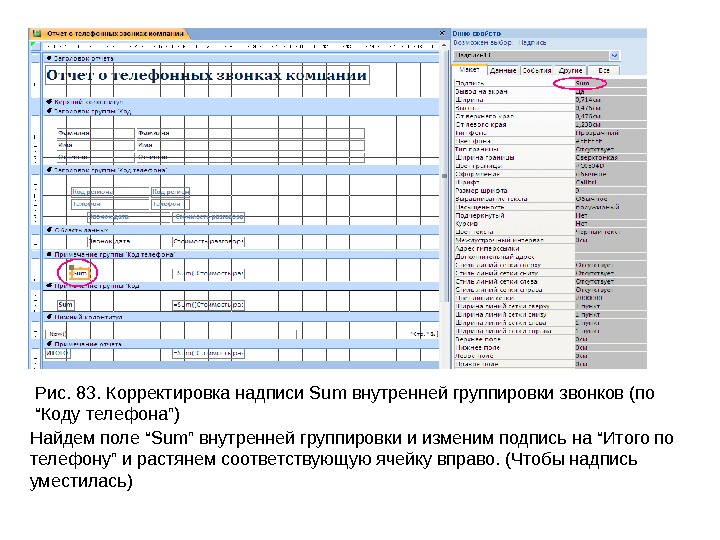The width and height of the screenshot is (720, 540).
Task: Click the report icon on the document tab
Action: coord(37,34)
